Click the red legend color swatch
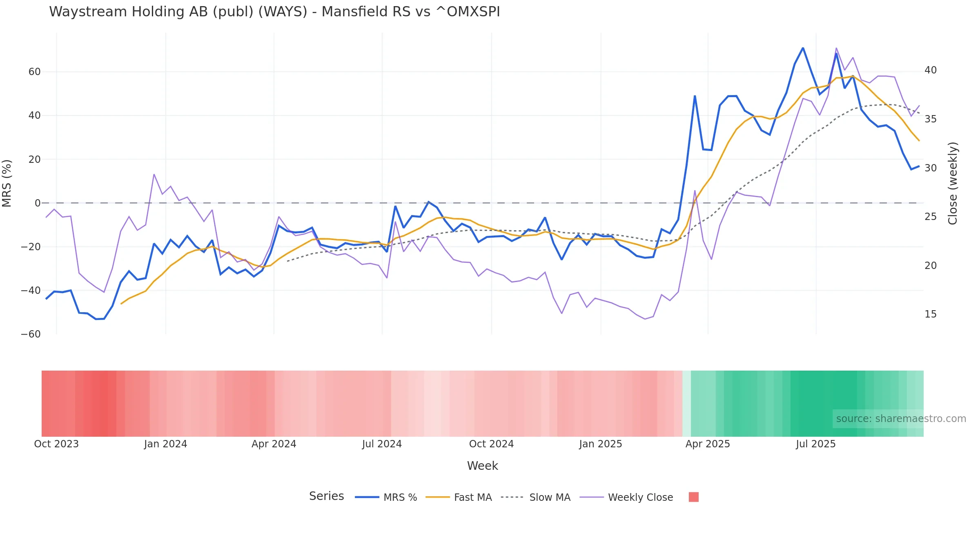The width and height of the screenshot is (980, 551). click(x=693, y=497)
